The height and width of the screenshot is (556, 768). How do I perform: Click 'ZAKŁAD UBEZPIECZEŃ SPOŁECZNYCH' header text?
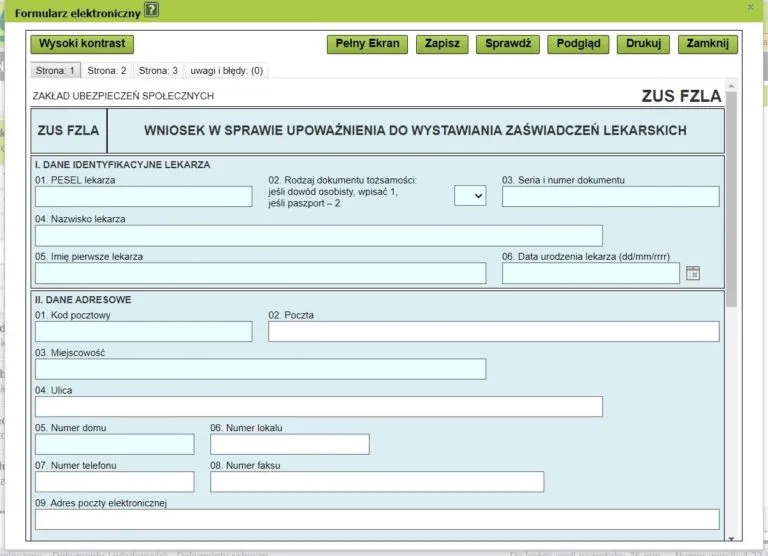pos(123,96)
